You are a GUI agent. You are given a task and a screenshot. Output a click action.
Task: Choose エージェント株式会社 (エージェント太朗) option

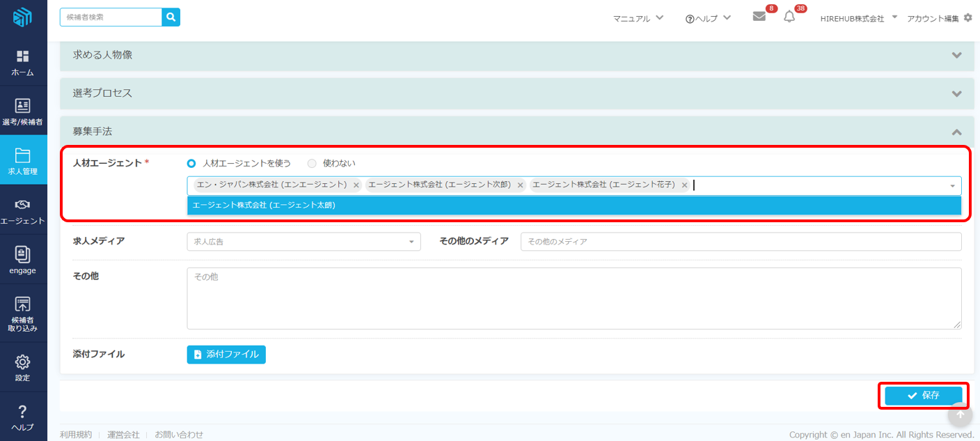pyautogui.click(x=574, y=206)
